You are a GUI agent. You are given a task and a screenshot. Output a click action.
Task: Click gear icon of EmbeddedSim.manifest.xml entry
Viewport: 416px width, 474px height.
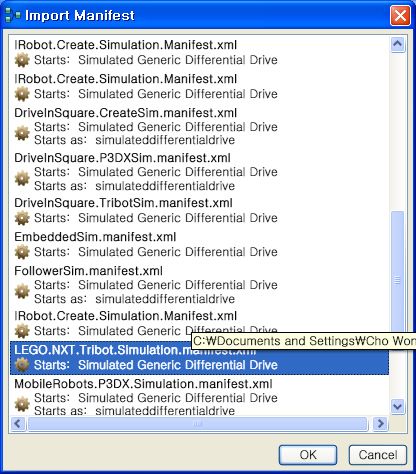[22, 252]
